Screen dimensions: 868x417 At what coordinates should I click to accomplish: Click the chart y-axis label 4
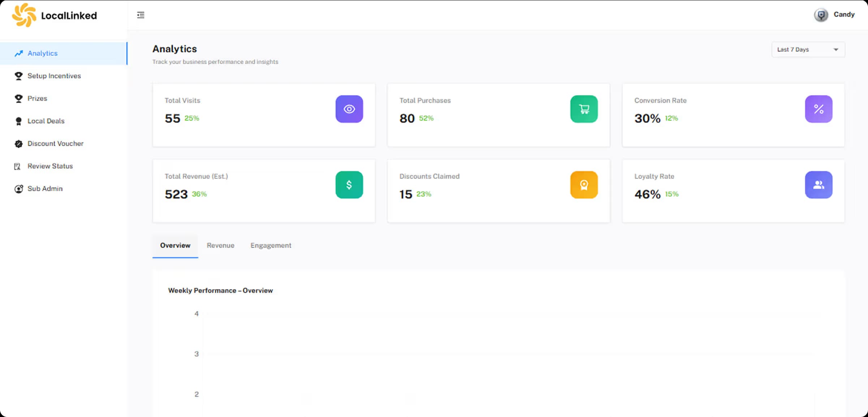point(197,314)
